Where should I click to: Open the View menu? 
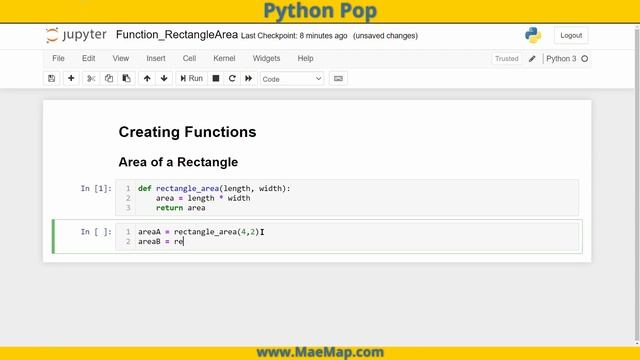121,58
